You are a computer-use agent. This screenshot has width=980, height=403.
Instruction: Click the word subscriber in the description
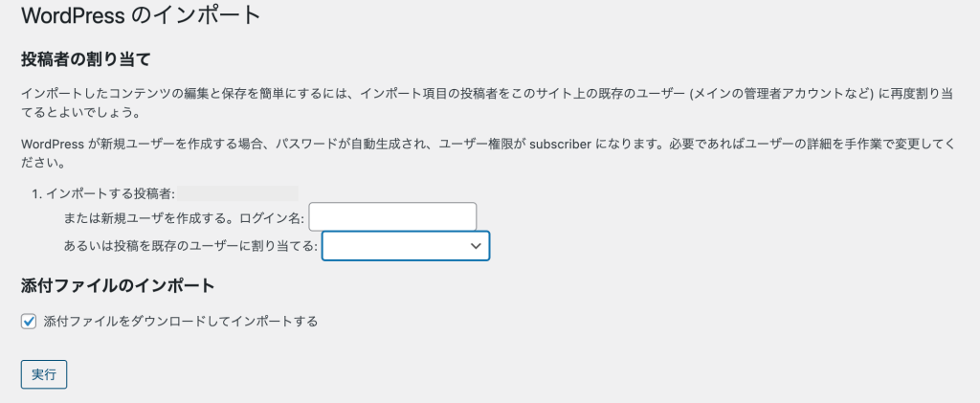[561, 144]
